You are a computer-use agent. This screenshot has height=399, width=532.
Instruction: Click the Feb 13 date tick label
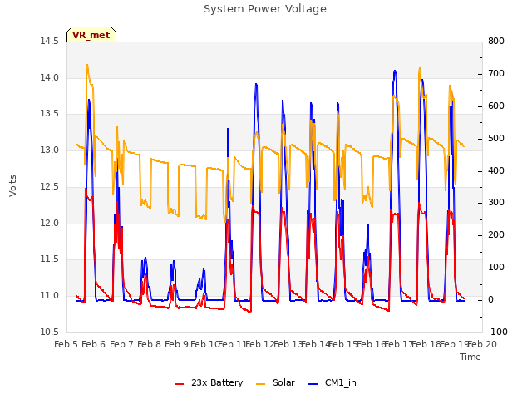288,345
